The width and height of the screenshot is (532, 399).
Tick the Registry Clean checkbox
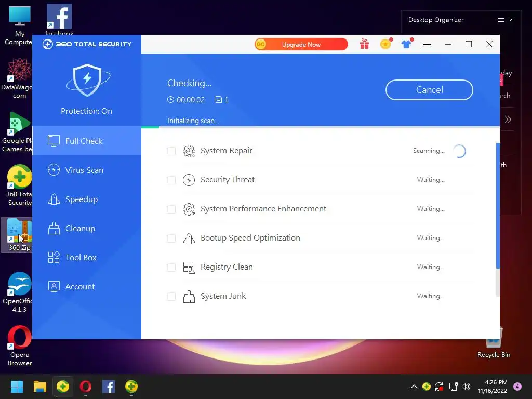pyautogui.click(x=171, y=268)
